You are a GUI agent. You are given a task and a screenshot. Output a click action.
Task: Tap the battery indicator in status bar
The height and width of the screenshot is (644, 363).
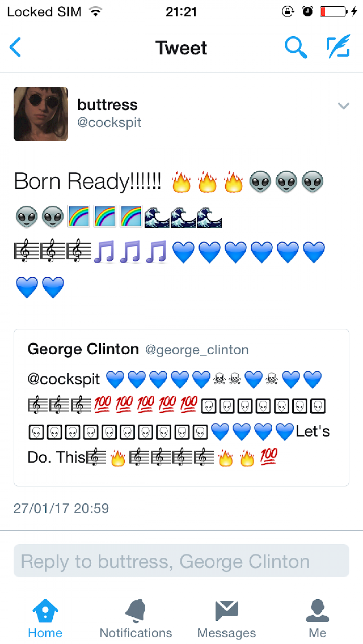333,12
